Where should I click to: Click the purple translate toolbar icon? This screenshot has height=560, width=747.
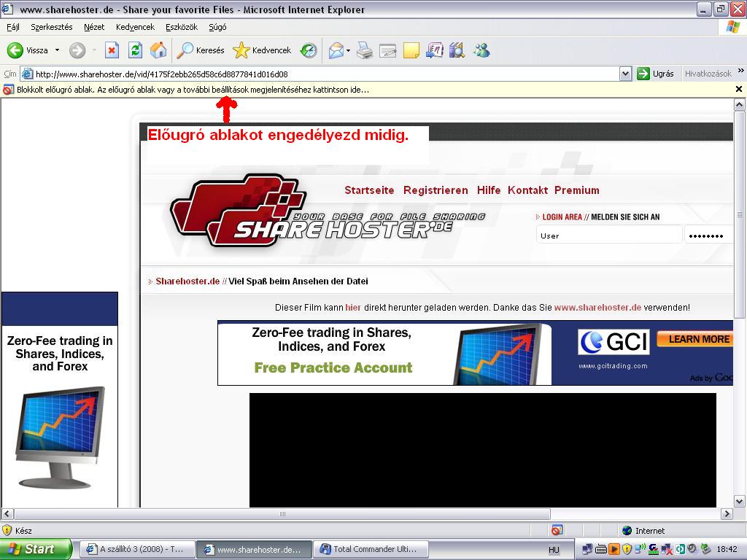click(434, 50)
